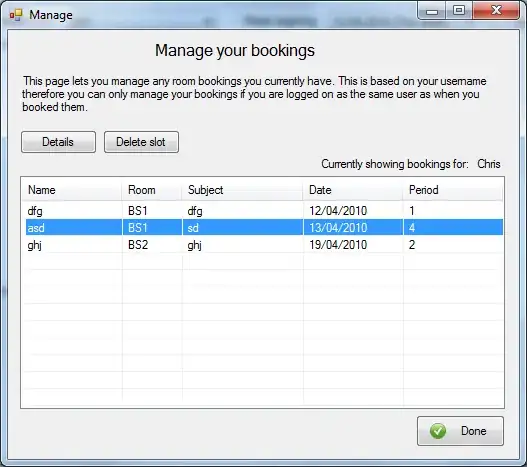The width and height of the screenshot is (527, 467).
Task: Minimize the Manage window
Action: 432,11
